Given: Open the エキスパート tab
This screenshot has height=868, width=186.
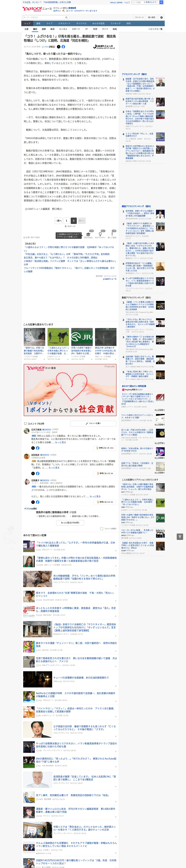Looking at the screenshot, I should (x=64, y=23).
